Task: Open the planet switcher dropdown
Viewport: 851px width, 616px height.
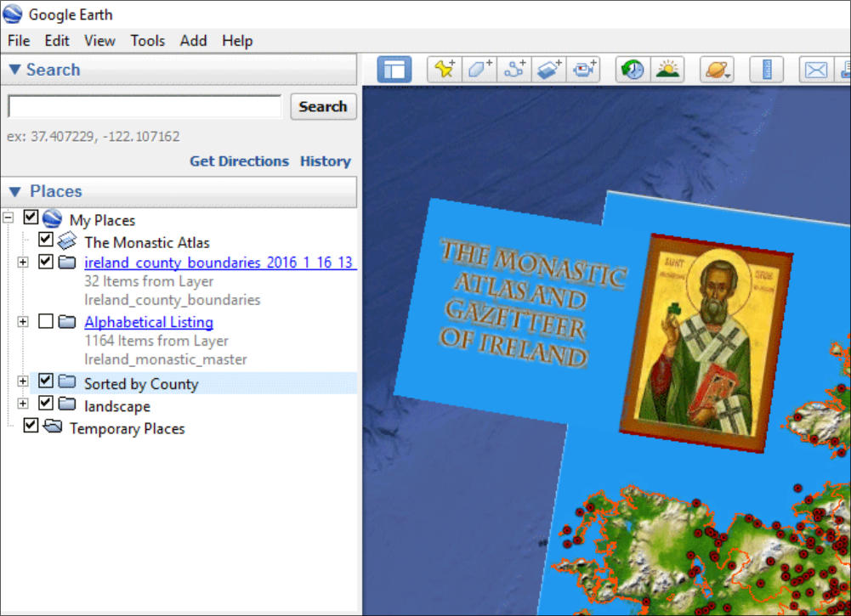Action: (717, 70)
